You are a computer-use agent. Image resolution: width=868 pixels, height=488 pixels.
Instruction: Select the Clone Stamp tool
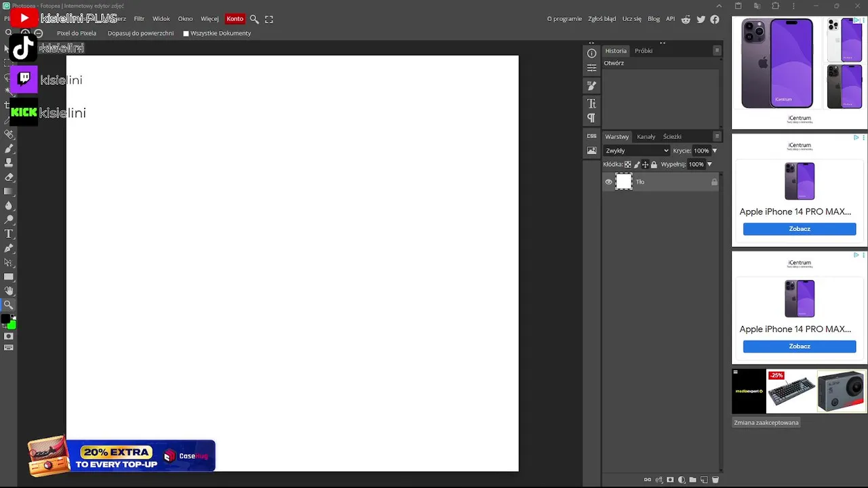click(x=9, y=163)
